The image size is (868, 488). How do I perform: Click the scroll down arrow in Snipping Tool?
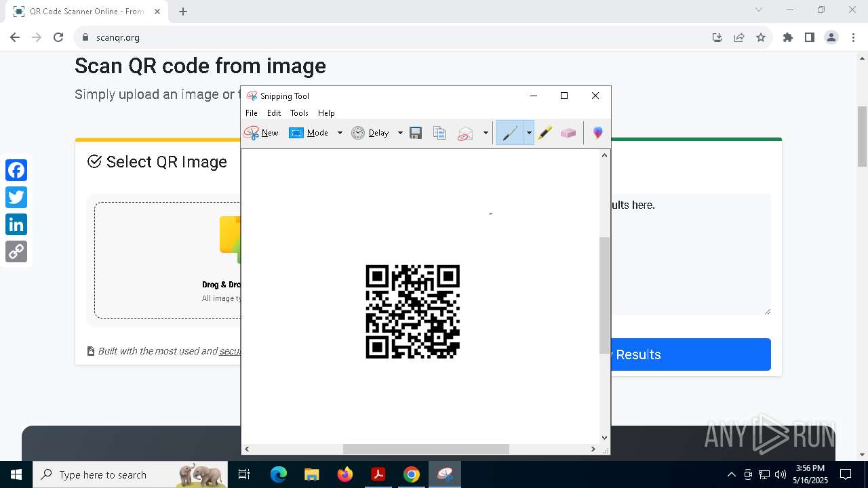click(604, 438)
